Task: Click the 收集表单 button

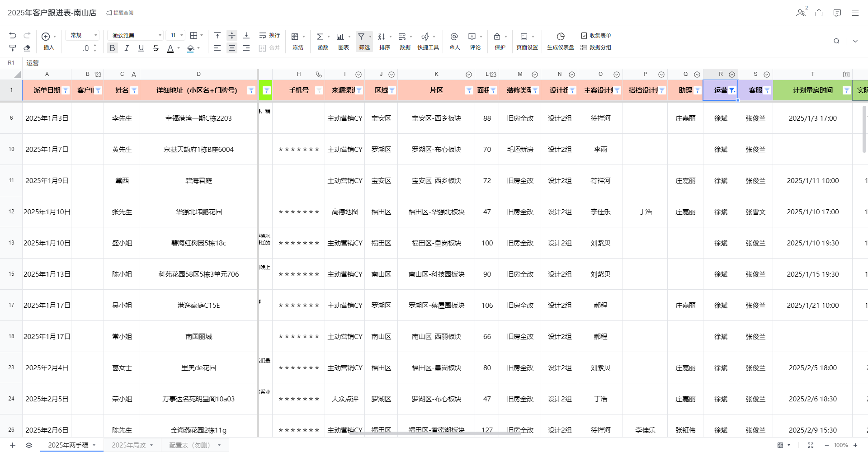Action: [x=596, y=35]
